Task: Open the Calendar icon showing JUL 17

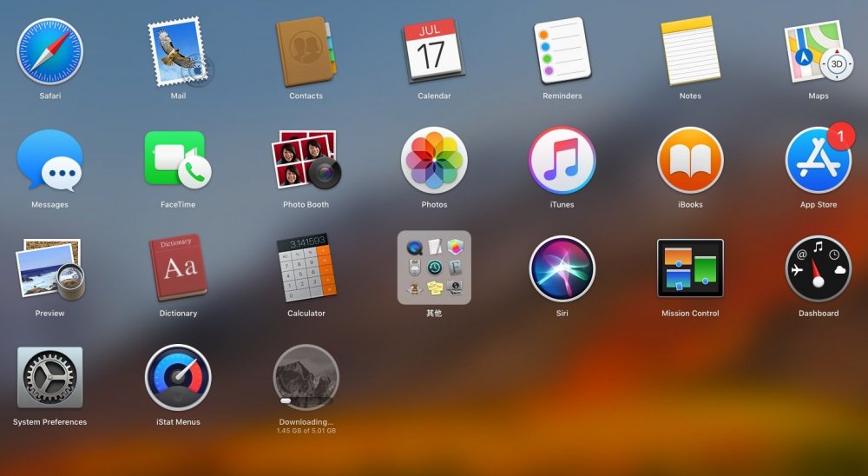Action: [434, 51]
